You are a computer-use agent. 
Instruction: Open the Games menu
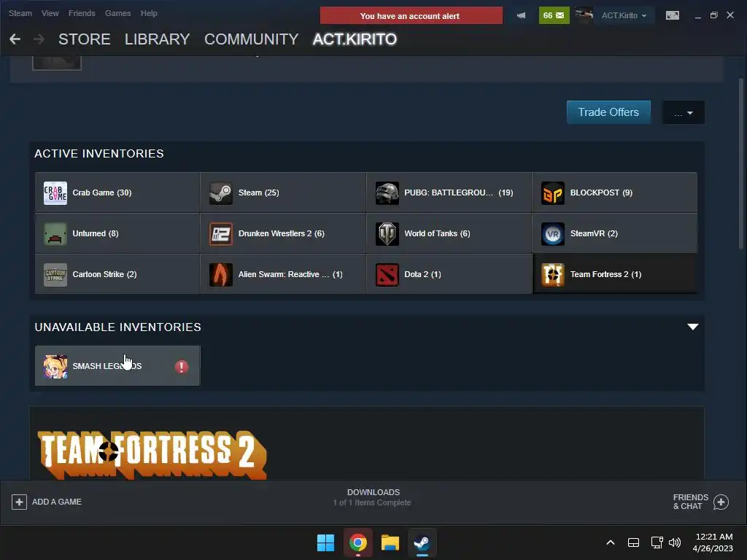tap(117, 13)
